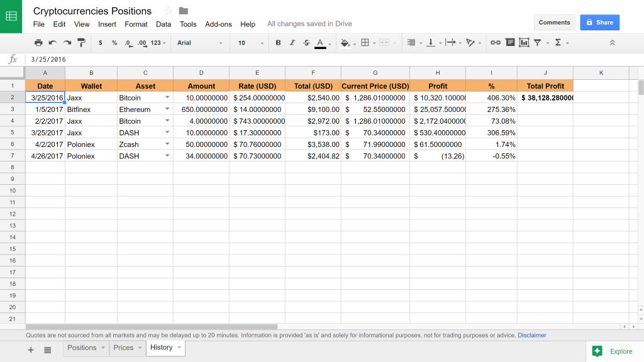Open Asset dropdown for Zcash row
644x362 pixels.
pyautogui.click(x=167, y=144)
